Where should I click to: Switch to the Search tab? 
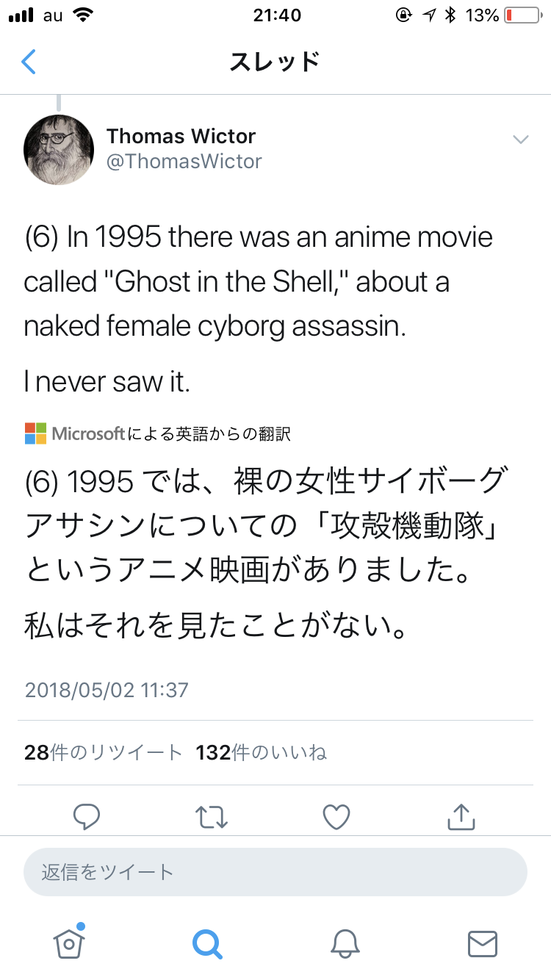[x=206, y=943]
